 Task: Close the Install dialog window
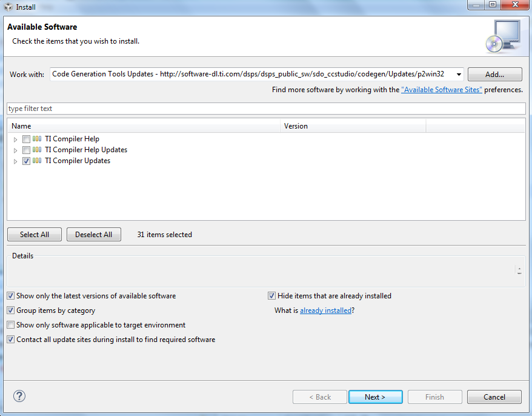[515, 5]
